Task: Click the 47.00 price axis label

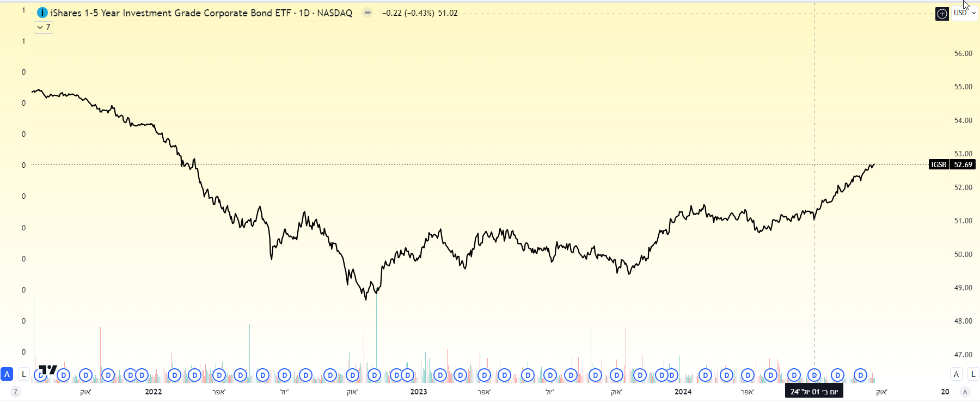Action: 963,355
